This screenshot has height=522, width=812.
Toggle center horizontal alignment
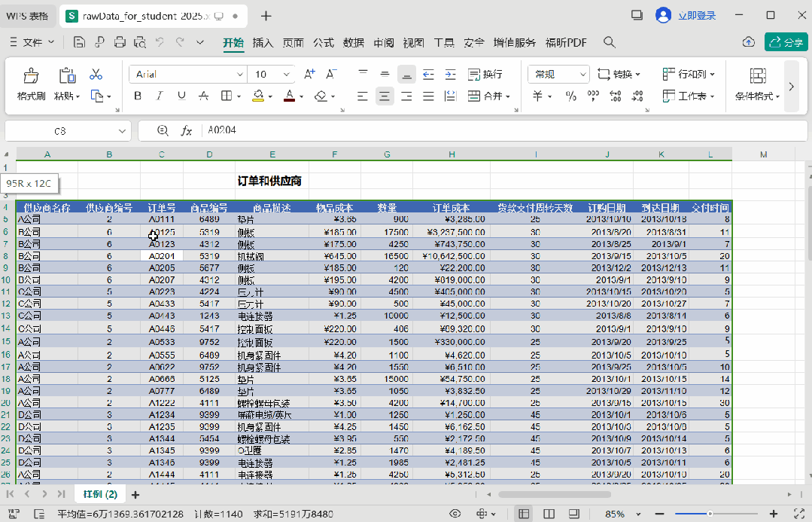click(x=385, y=96)
